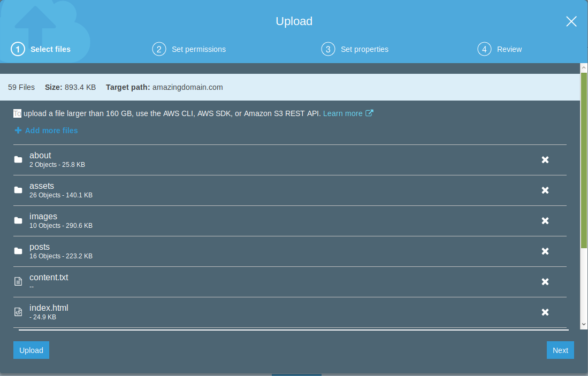Click the external link icon after Learn more
Screen dimensions: 588x376
(369, 113)
